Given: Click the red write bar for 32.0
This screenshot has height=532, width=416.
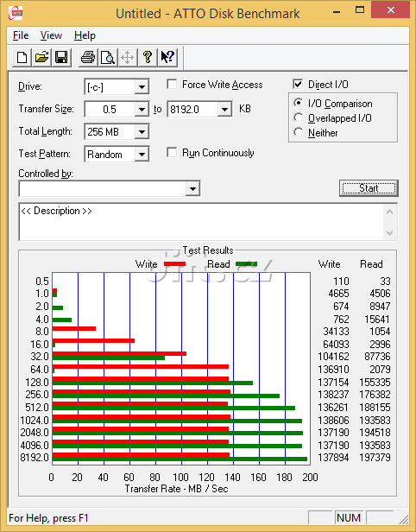Looking at the screenshot, I should 119,353.
